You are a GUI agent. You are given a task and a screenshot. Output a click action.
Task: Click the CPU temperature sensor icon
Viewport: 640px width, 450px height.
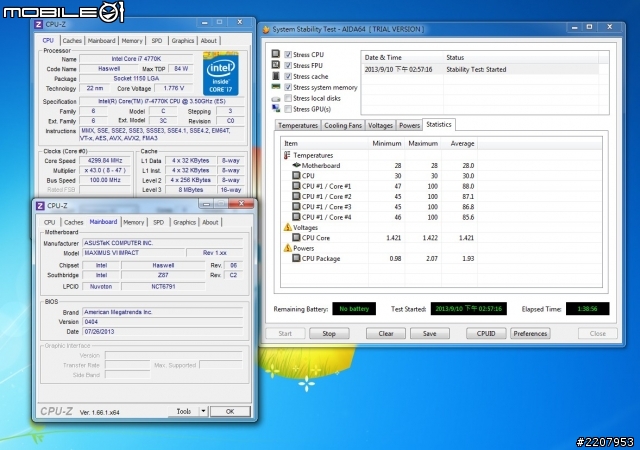coord(296,176)
